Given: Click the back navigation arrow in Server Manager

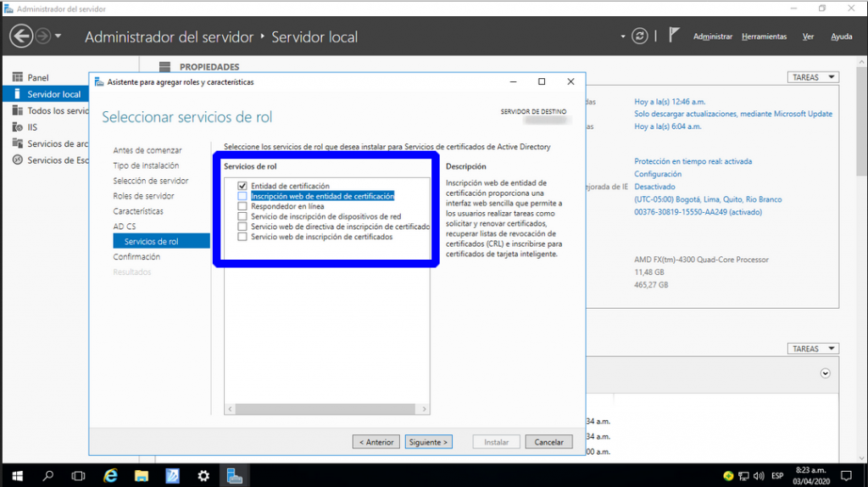Looking at the screenshot, I should tap(21, 36).
